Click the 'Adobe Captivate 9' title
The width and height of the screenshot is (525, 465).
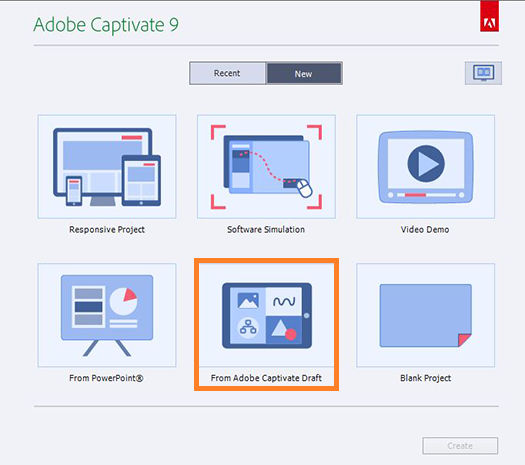106,25
